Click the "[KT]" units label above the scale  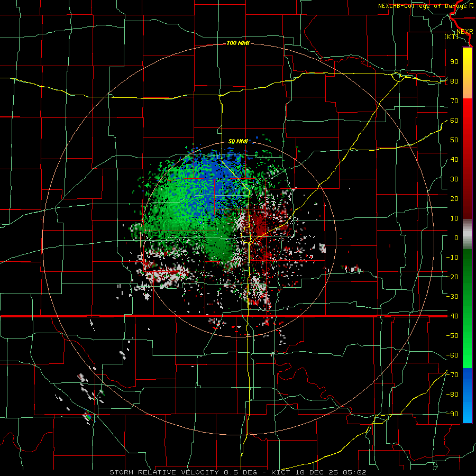pyautogui.click(x=452, y=36)
